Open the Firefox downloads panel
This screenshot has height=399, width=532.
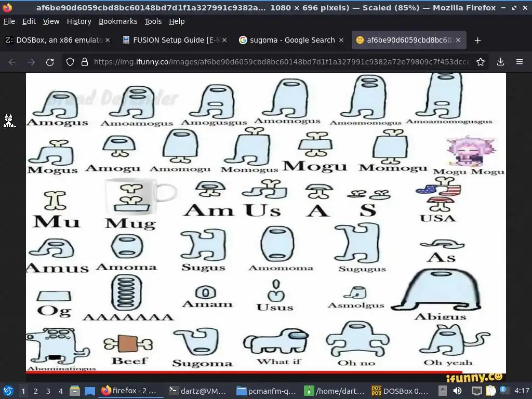tap(500, 62)
